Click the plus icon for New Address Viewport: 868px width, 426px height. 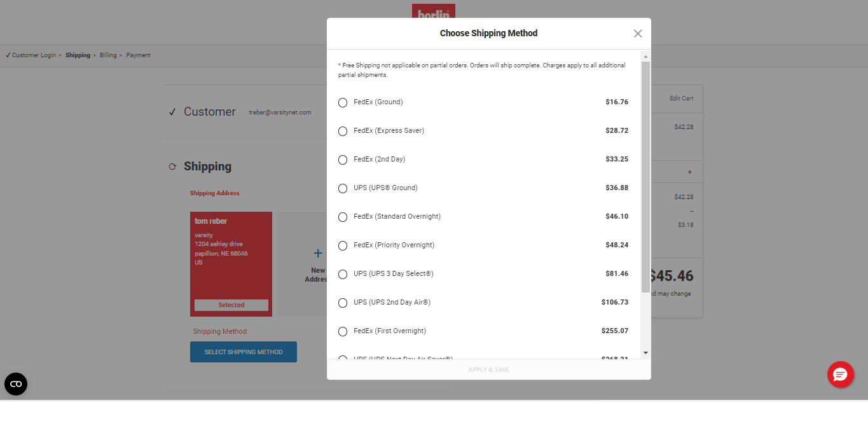[318, 253]
